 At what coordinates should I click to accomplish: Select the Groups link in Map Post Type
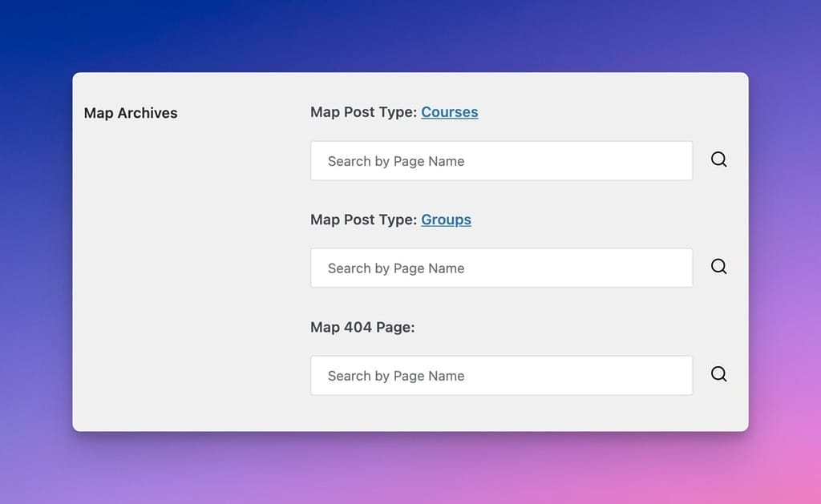[446, 220]
